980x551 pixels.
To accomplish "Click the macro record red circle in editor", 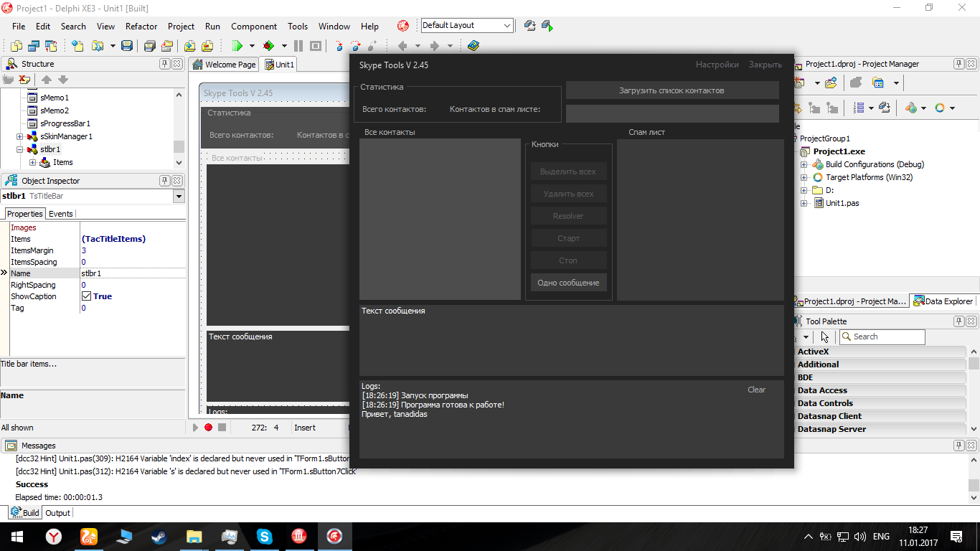I will [208, 428].
